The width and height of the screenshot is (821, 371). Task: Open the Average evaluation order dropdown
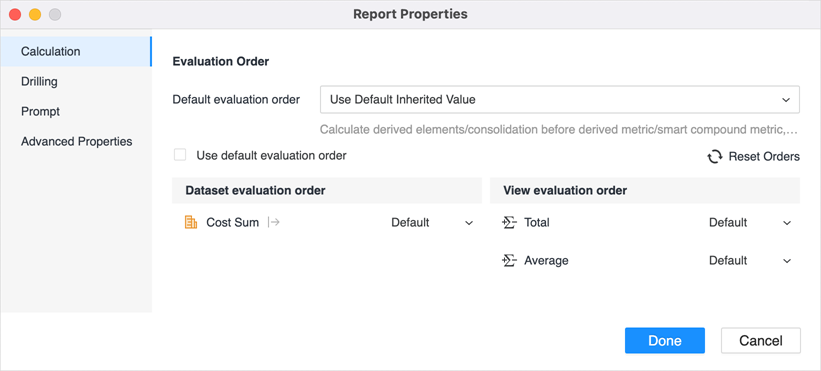tap(750, 260)
